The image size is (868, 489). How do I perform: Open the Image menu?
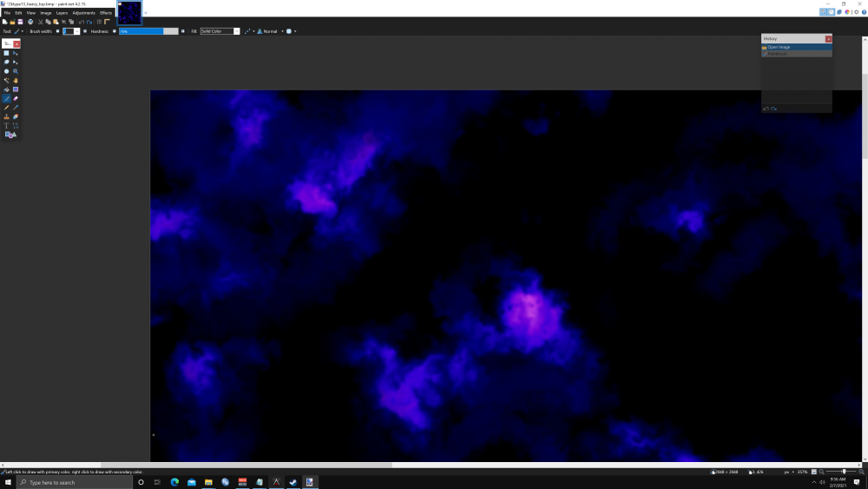coord(46,13)
